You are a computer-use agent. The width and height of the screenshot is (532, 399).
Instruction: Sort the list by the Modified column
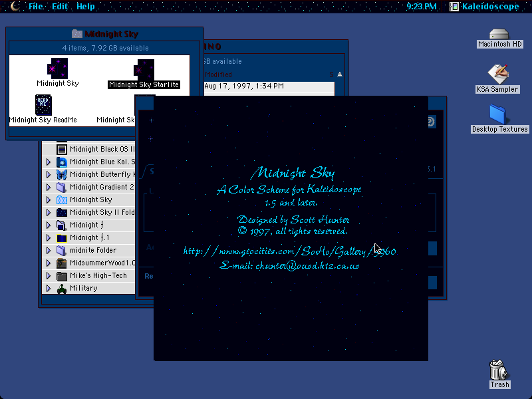219,74
